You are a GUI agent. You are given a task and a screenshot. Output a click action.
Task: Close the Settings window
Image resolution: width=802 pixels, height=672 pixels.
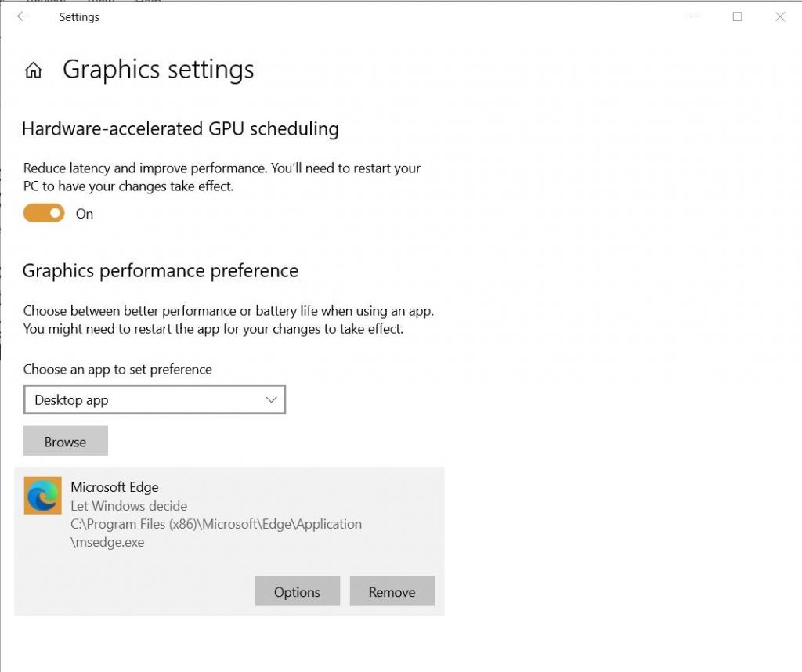point(780,16)
